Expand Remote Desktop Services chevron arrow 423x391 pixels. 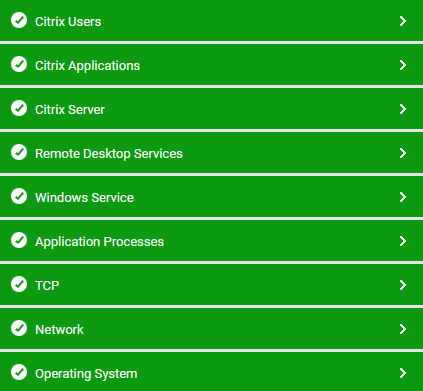coord(403,153)
